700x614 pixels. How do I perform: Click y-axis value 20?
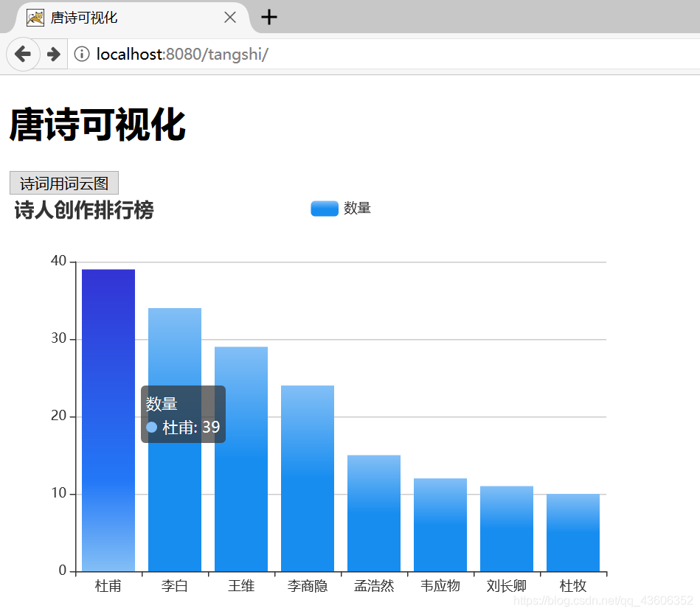point(58,416)
